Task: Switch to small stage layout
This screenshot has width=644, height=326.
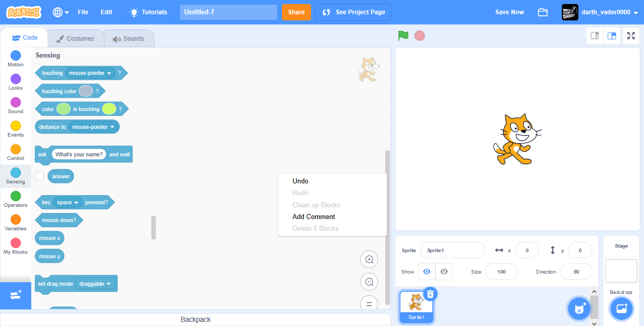Action: [x=595, y=36]
